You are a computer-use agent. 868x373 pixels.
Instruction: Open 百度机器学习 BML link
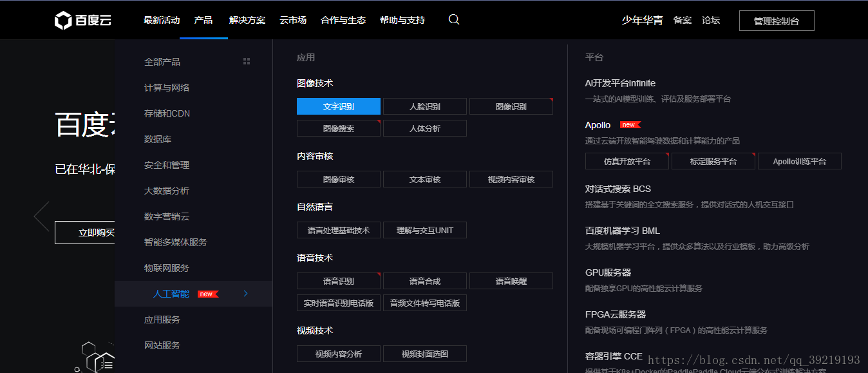(623, 231)
